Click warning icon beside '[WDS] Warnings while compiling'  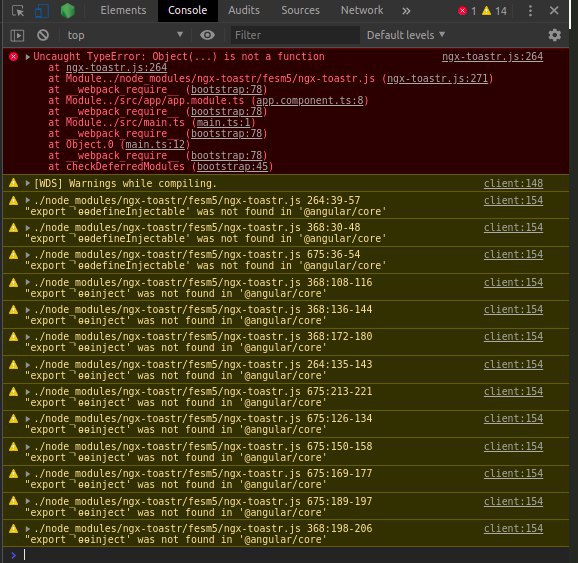tap(14, 183)
